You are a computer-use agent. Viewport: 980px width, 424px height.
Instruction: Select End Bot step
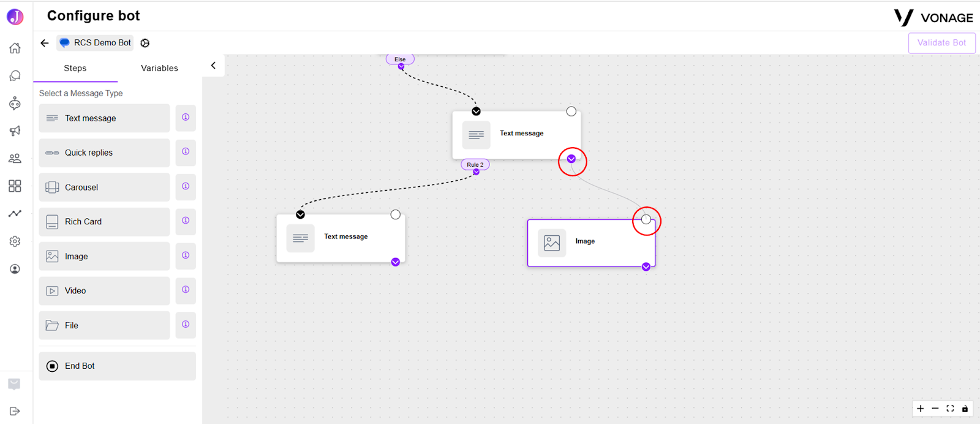(118, 366)
